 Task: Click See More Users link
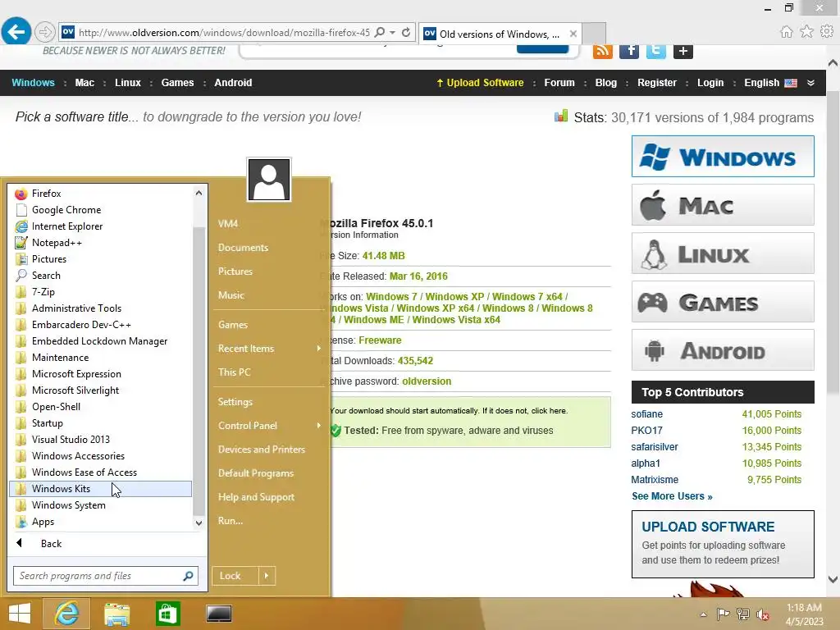672,496
